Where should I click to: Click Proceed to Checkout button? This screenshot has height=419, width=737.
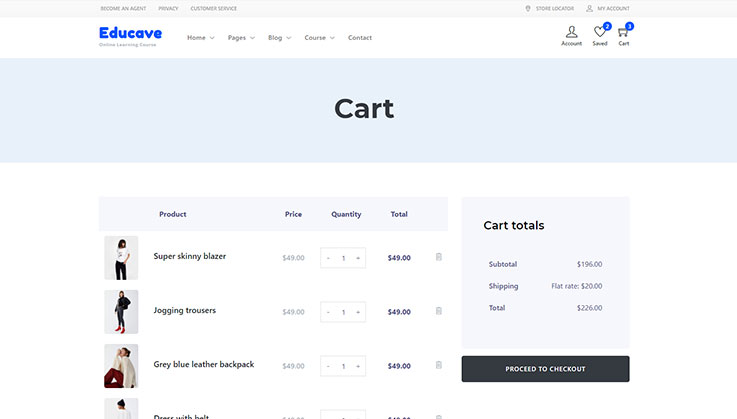point(545,369)
